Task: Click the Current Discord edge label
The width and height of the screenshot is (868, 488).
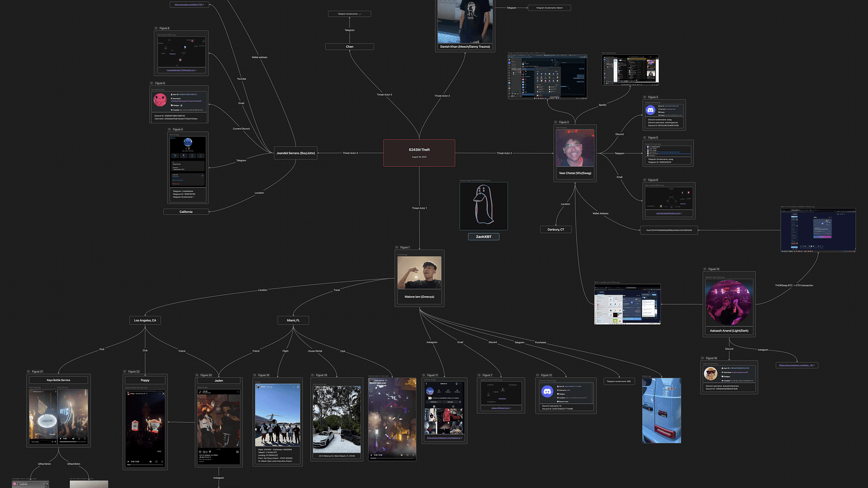Action: [x=241, y=129]
